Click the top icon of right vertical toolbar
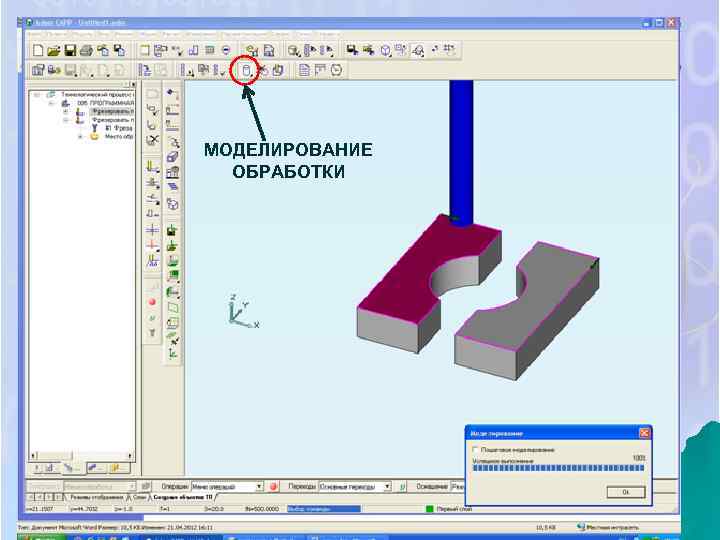Image resolution: width=720 pixels, height=540 pixels. [172, 94]
